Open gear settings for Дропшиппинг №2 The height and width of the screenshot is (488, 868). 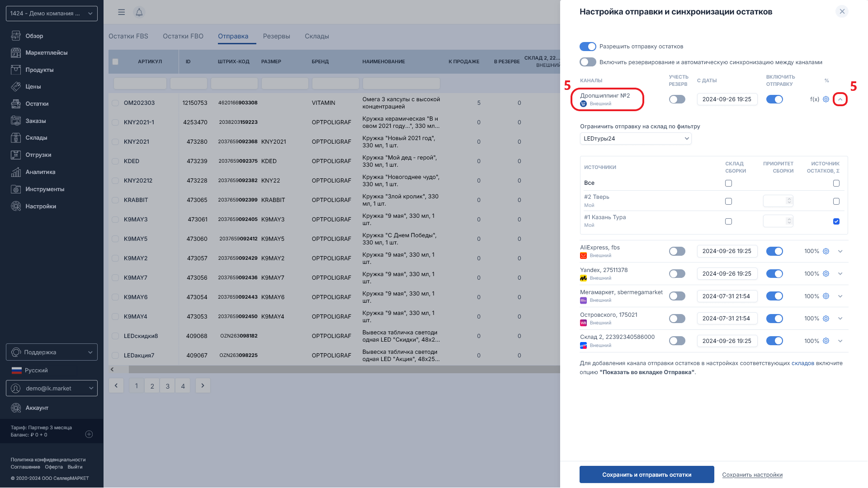(826, 99)
